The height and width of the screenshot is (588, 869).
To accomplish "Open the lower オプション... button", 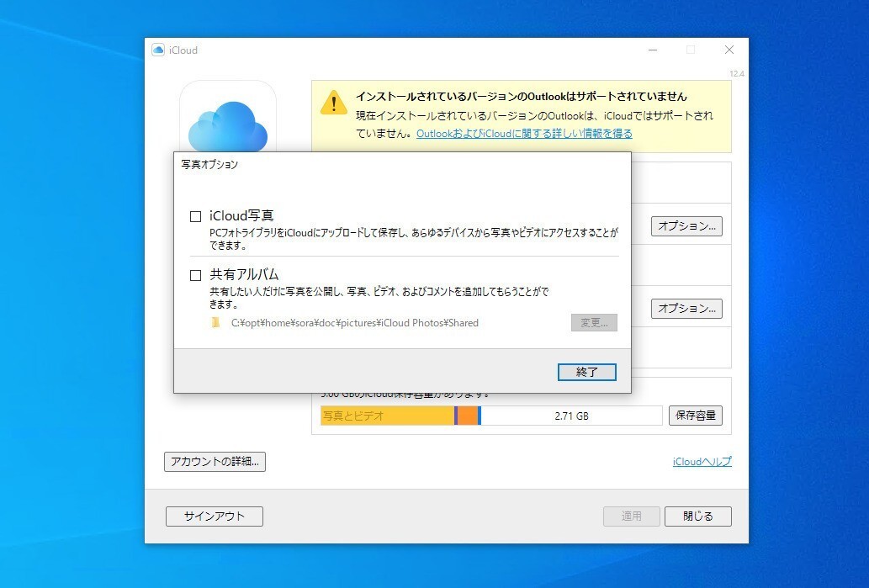I will [686, 309].
